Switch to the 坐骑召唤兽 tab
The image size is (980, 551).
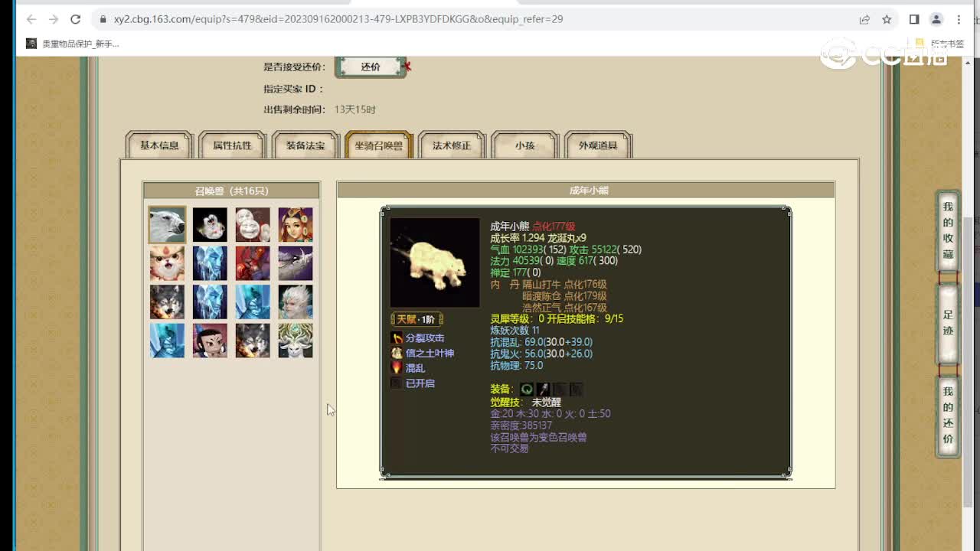click(x=379, y=145)
